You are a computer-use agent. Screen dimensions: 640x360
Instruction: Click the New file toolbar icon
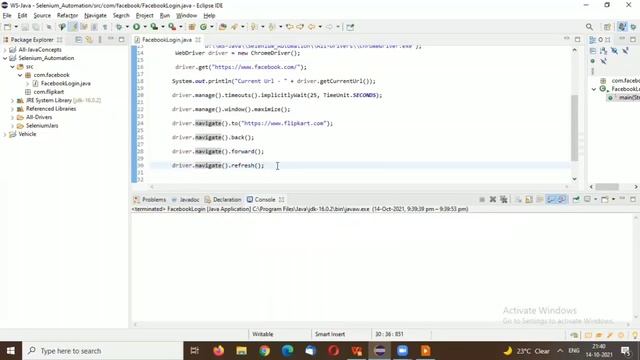click(x=8, y=27)
